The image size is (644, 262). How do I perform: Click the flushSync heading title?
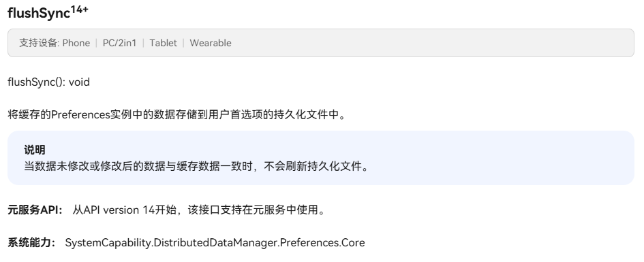[39, 13]
